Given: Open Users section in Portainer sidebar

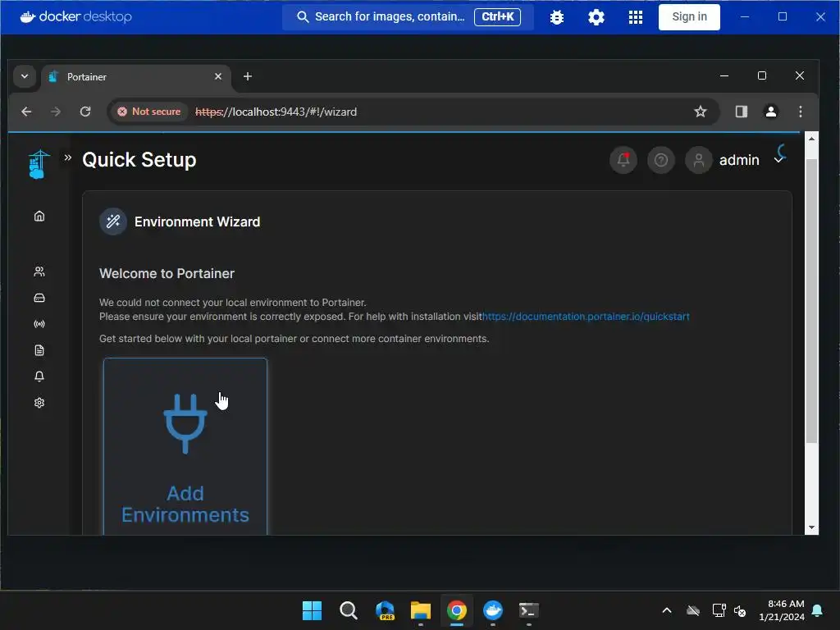Looking at the screenshot, I should point(39,272).
